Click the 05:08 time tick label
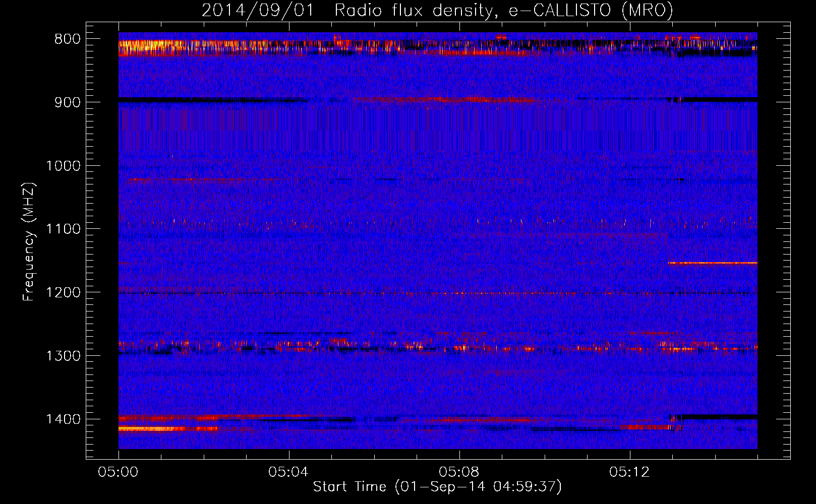Screen dimensions: 816x504 click(x=459, y=472)
